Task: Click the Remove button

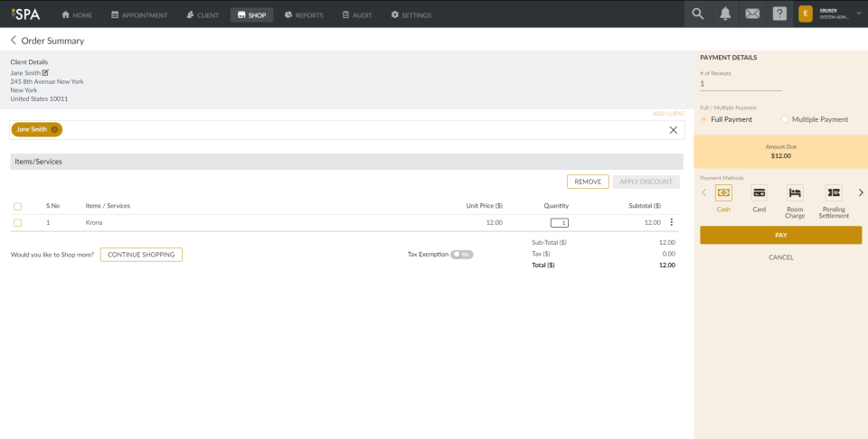Action: [588, 182]
